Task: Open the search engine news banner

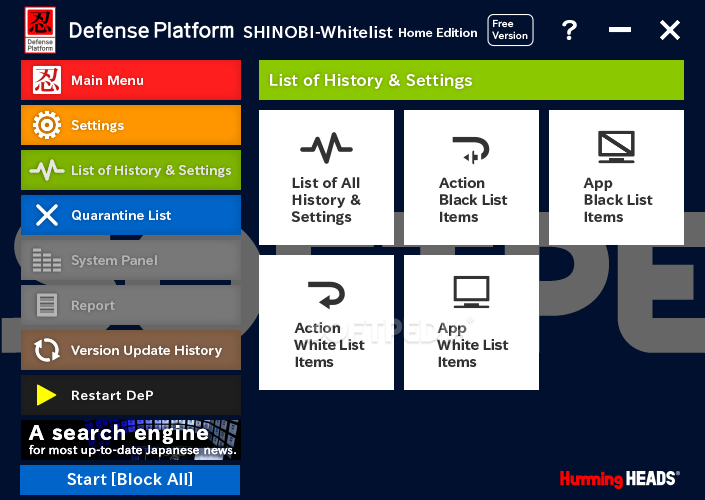Action: (x=131, y=440)
